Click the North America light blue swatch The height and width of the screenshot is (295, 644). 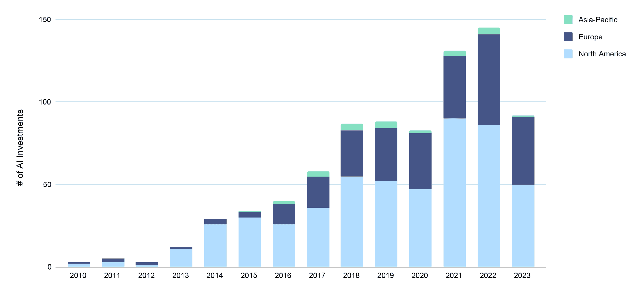tap(568, 54)
